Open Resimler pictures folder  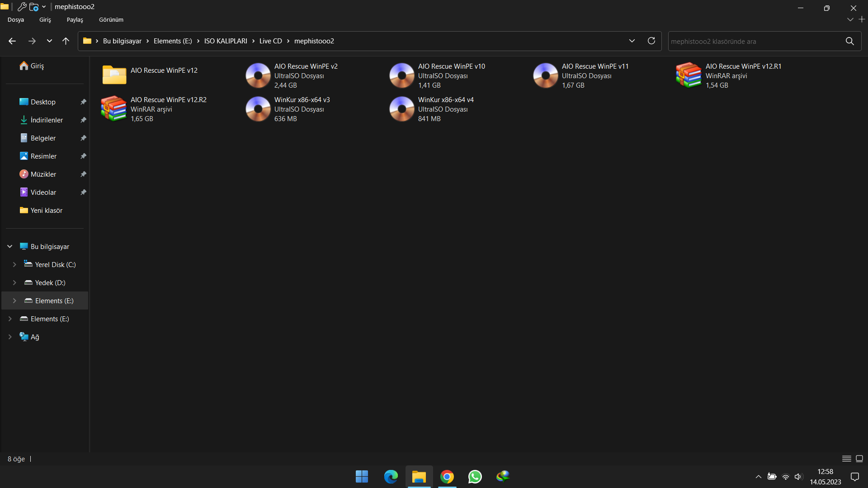pos(38,156)
